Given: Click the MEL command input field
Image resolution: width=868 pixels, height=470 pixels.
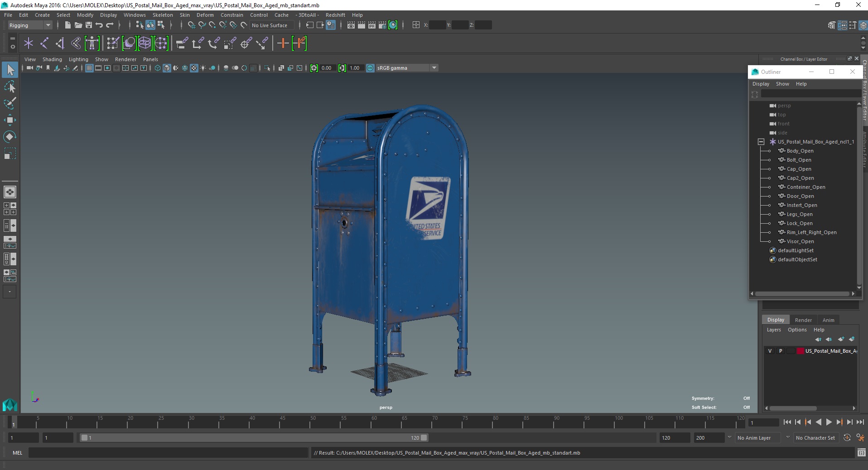Looking at the screenshot, I should click(169, 453).
